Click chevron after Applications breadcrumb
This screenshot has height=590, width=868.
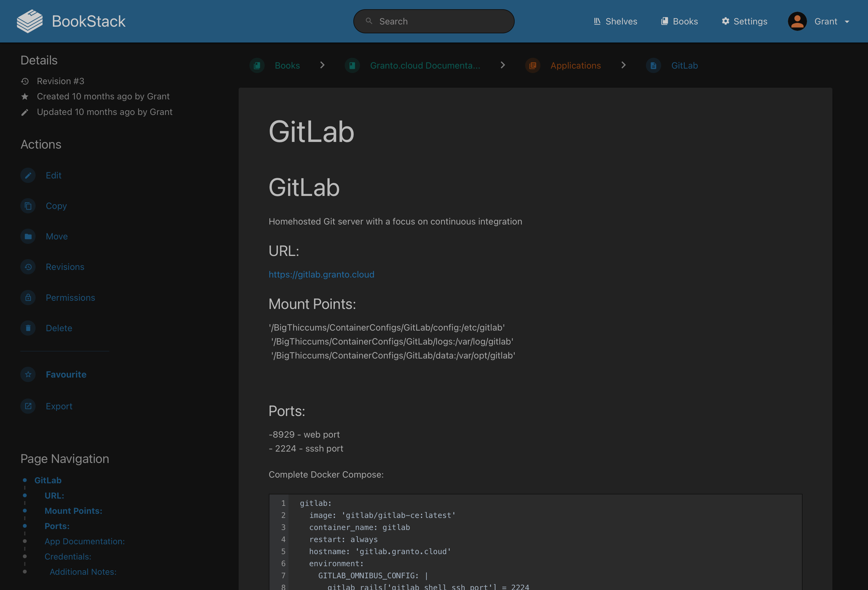(x=623, y=65)
